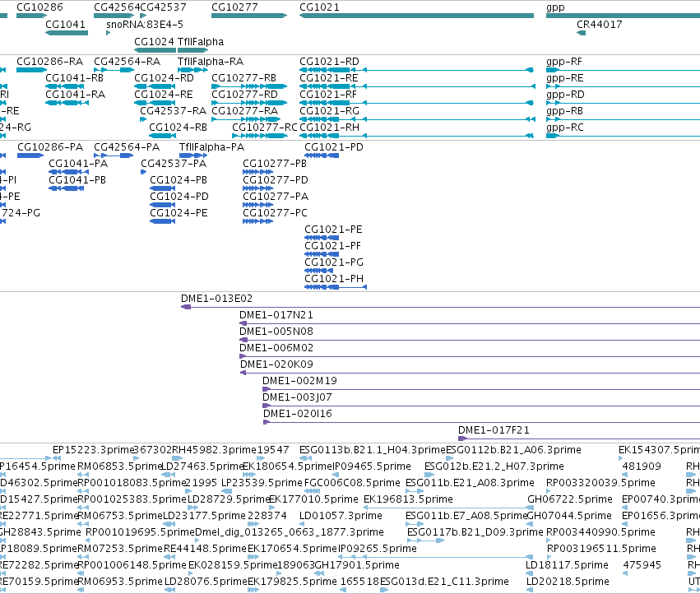Viewport: 700px width, 594px height.
Task: Click transcript CG1024-RB
Action: (178, 128)
